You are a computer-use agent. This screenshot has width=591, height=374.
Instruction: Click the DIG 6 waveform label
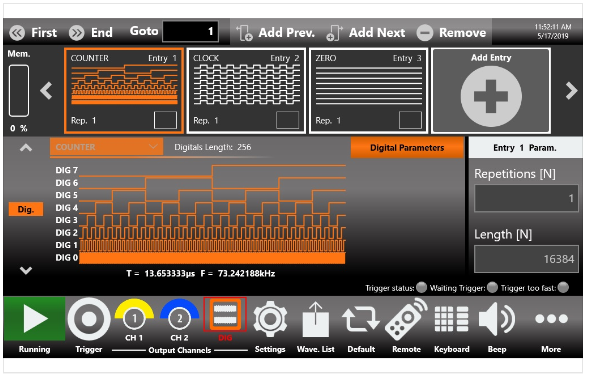(x=67, y=183)
